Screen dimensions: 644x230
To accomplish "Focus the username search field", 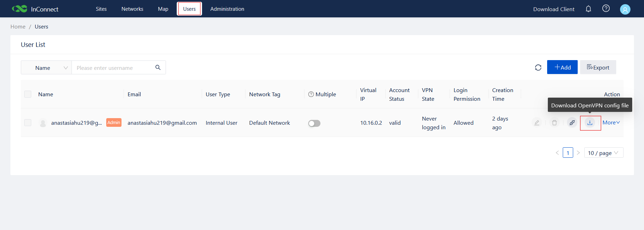I will tap(114, 67).
